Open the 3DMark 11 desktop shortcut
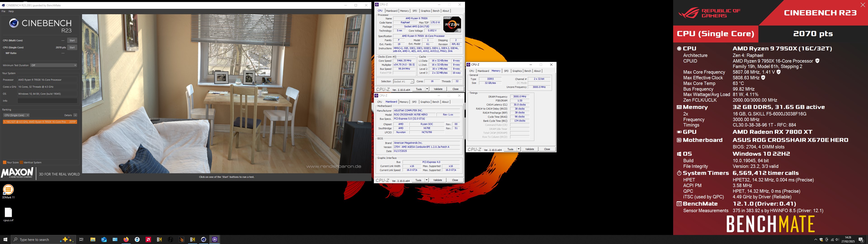The height and width of the screenshot is (244, 868). pyautogui.click(x=8, y=191)
